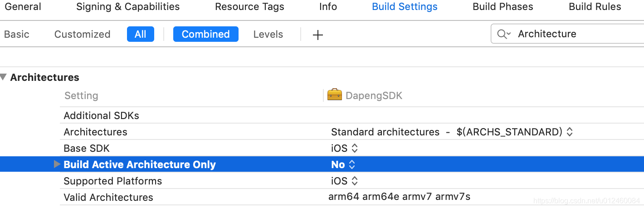Expand Build Active Architecture Only row
Viewport: 644px width, 209px height.
57,164
